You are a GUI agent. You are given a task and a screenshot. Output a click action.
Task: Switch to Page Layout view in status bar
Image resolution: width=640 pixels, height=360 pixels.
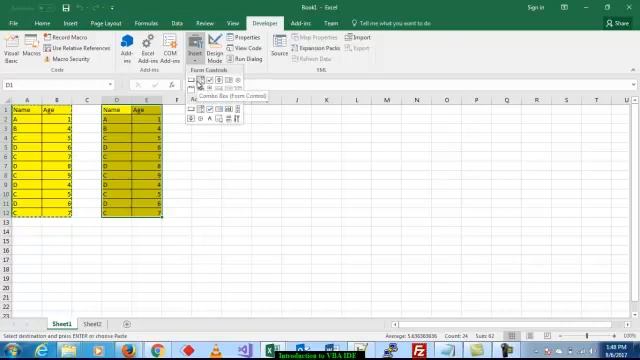(530, 336)
